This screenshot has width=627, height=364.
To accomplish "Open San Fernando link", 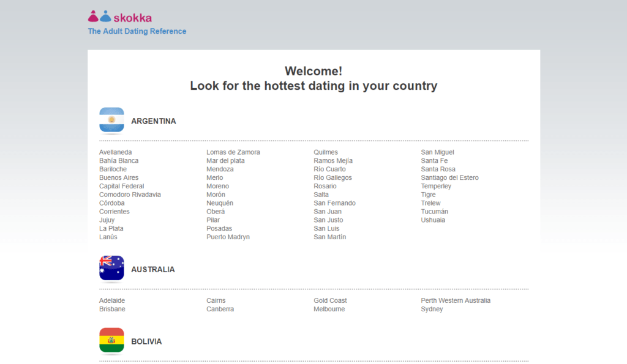I will (x=335, y=203).
